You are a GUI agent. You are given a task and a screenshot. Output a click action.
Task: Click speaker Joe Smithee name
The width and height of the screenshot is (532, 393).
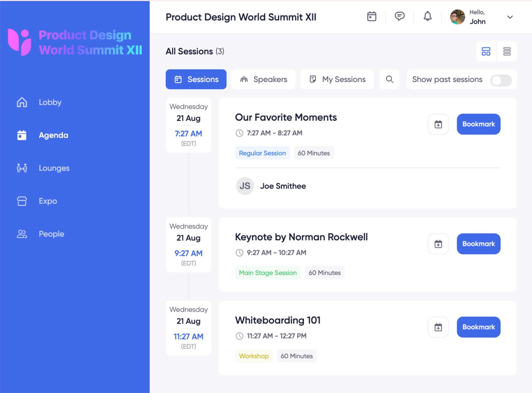point(283,186)
